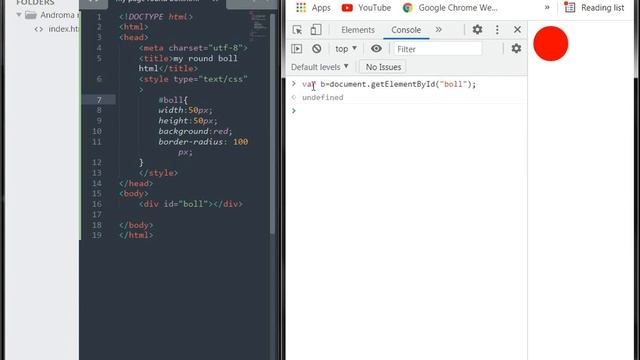
Task: Click the closing </html> tag
Action: pyautogui.click(x=136, y=235)
